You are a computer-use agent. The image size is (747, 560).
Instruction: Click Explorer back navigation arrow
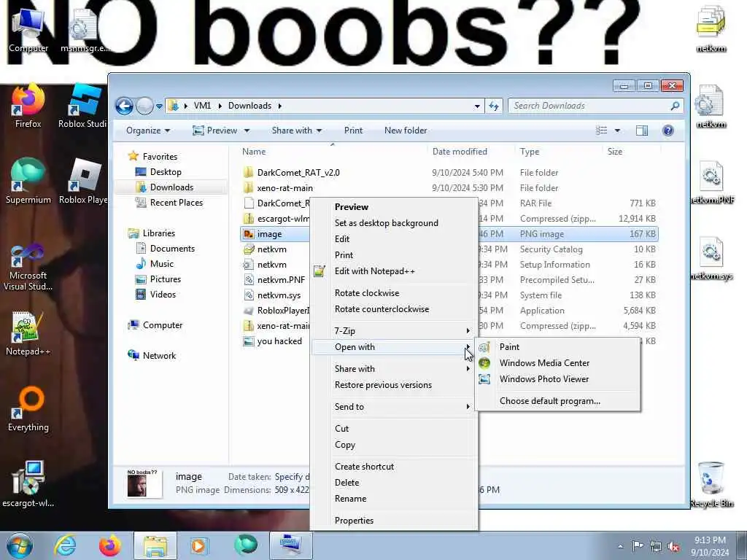point(124,106)
